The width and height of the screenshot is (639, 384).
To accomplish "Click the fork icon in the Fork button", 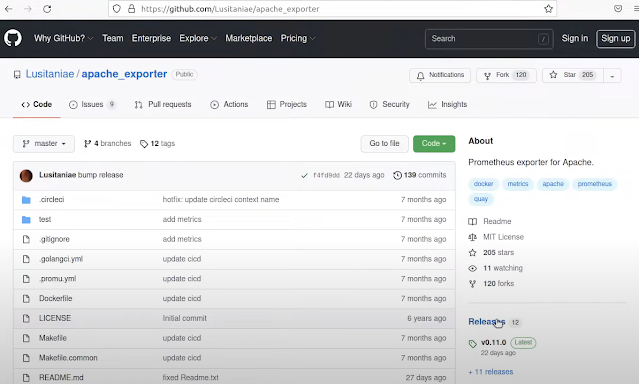I will pyautogui.click(x=487, y=75).
